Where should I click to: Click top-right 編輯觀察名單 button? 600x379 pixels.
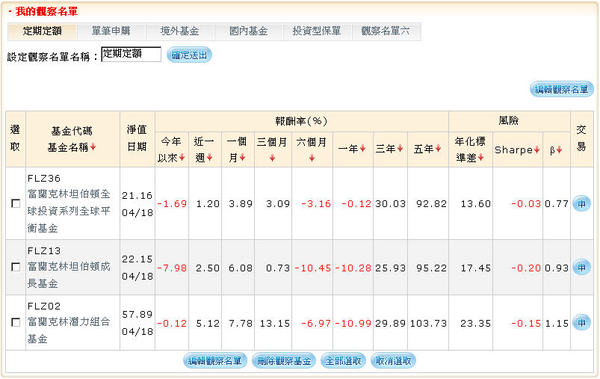pyautogui.click(x=561, y=90)
